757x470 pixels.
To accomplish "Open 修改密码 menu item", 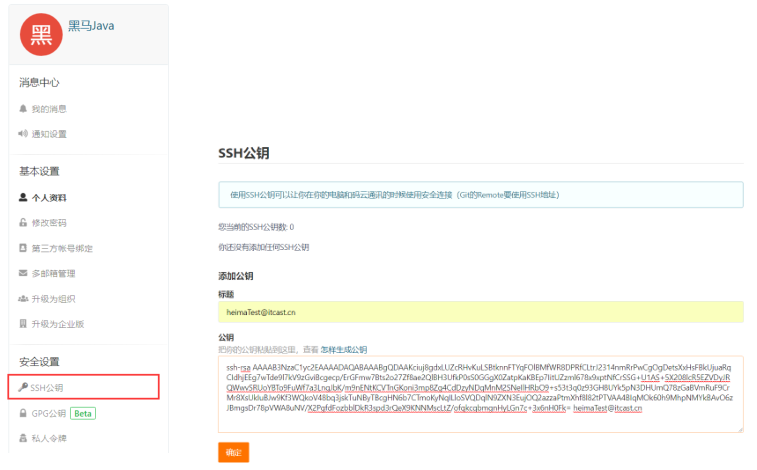I will [x=49, y=223].
